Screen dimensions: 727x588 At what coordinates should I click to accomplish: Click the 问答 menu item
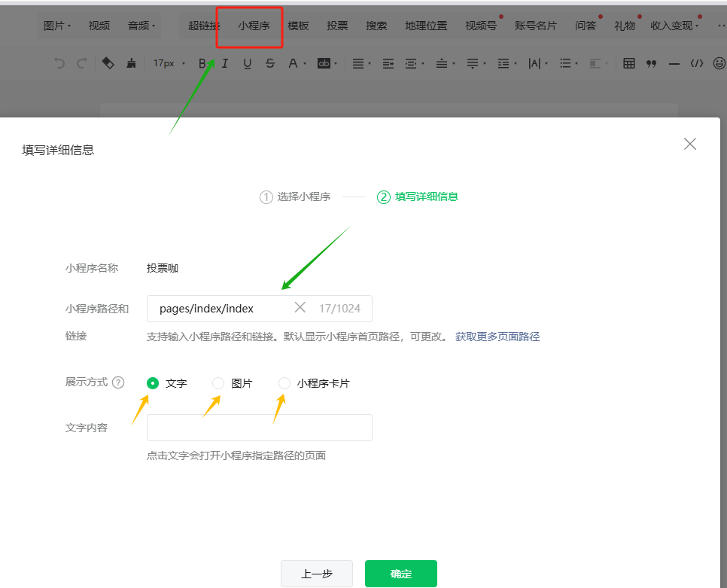point(586,26)
